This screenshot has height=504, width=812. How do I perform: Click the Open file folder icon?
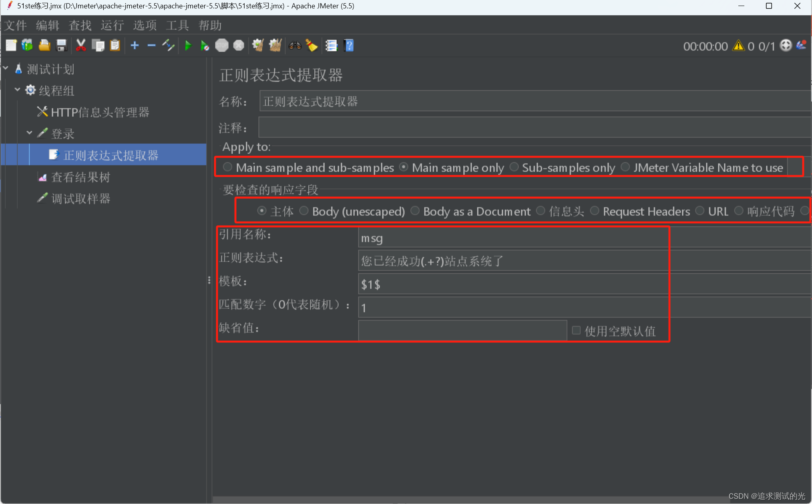(44, 46)
